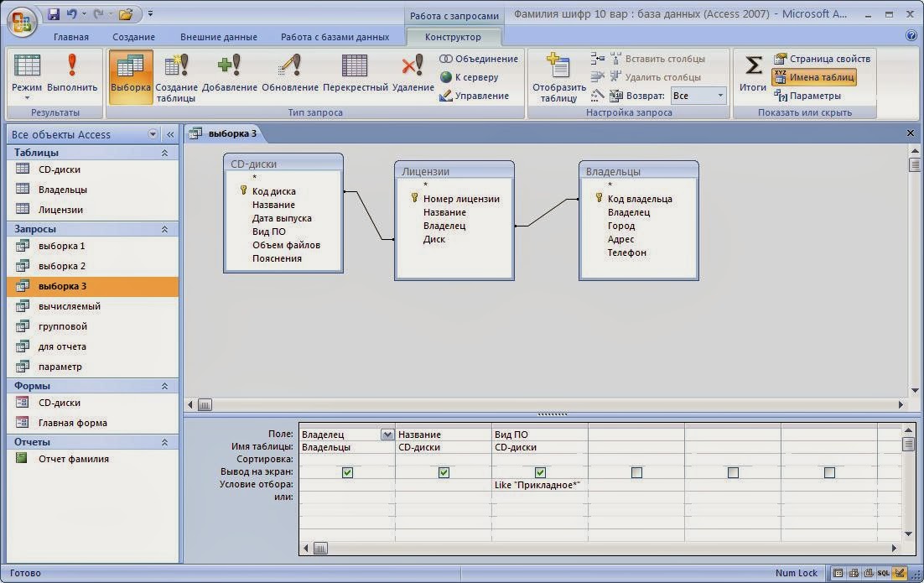This screenshot has height=583, width=924.
Task: Uncheck Вывод на экран for Название column
Action: [444, 473]
